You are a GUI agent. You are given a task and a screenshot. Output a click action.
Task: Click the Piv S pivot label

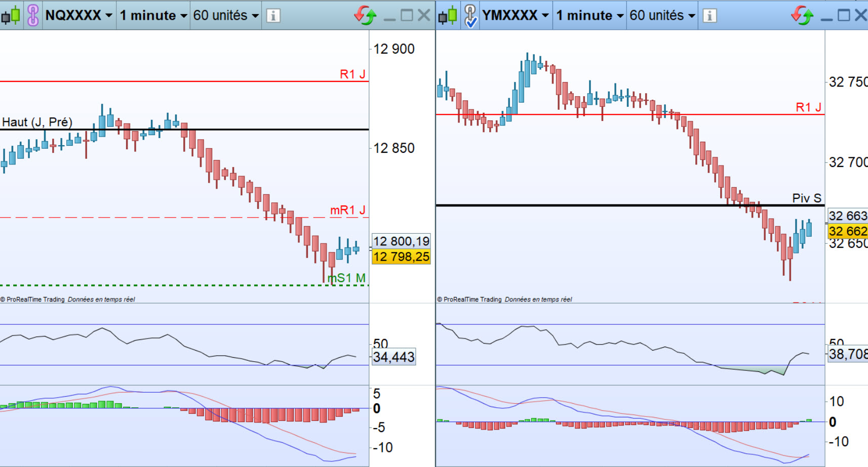(807, 198)
